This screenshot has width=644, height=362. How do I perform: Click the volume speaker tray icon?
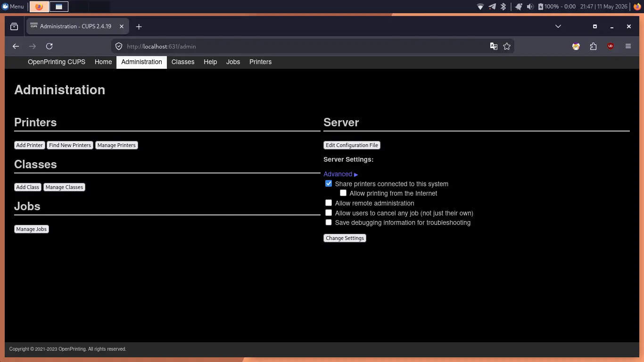(x=530, y=7)
